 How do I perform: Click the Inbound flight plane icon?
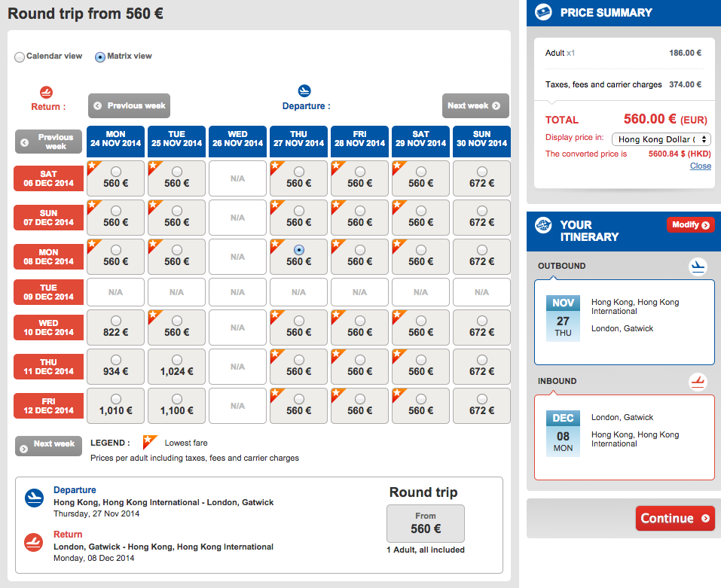click(x=698, y=382)
